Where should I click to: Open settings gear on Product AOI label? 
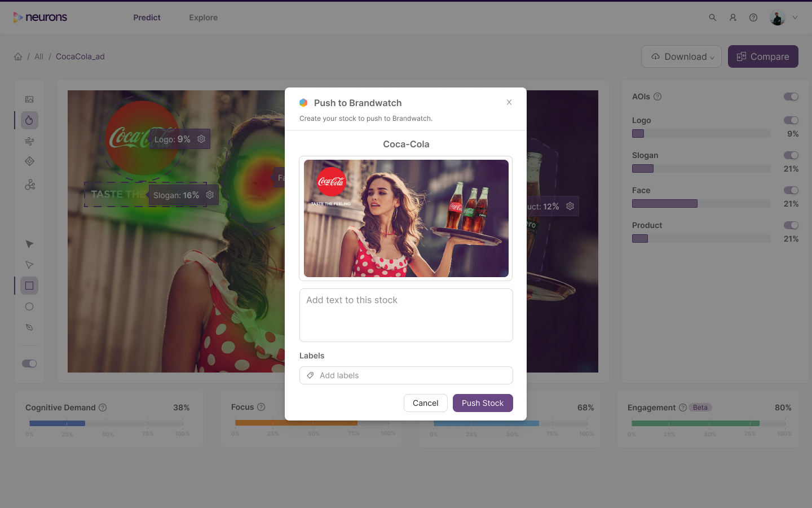(570, 206)
